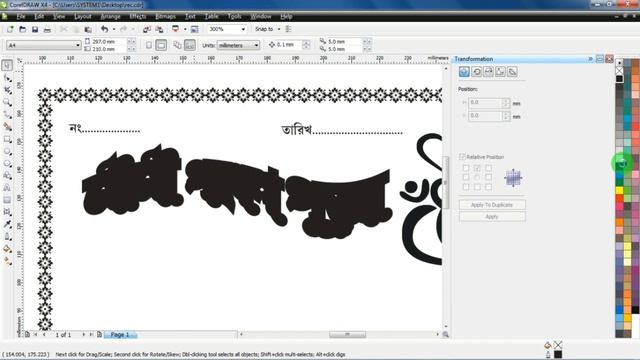Select the Page 1 tab
640x360 pixels.
120,335
